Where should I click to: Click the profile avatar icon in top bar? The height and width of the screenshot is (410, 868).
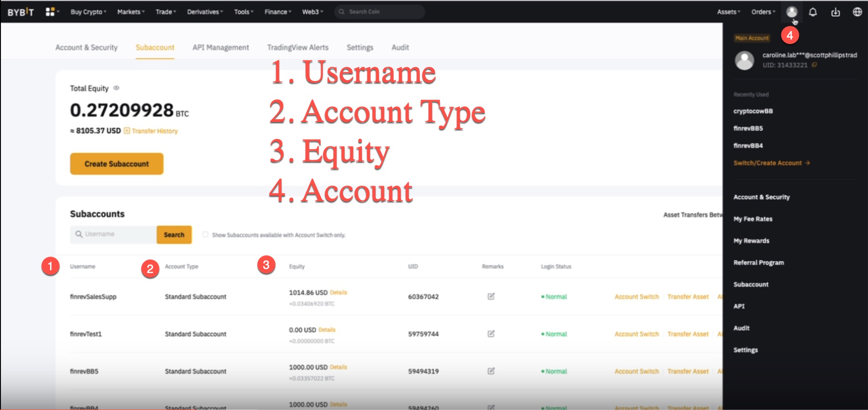click(792, 12)
